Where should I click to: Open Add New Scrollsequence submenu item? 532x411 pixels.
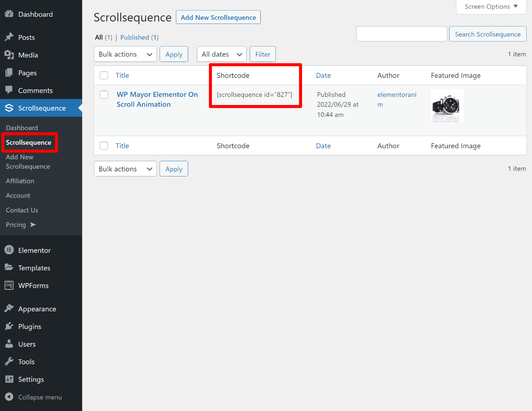pos(28,162)
